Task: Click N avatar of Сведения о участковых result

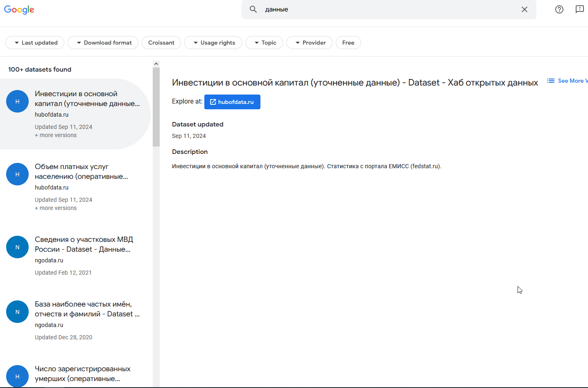Action: click(17, 247)
